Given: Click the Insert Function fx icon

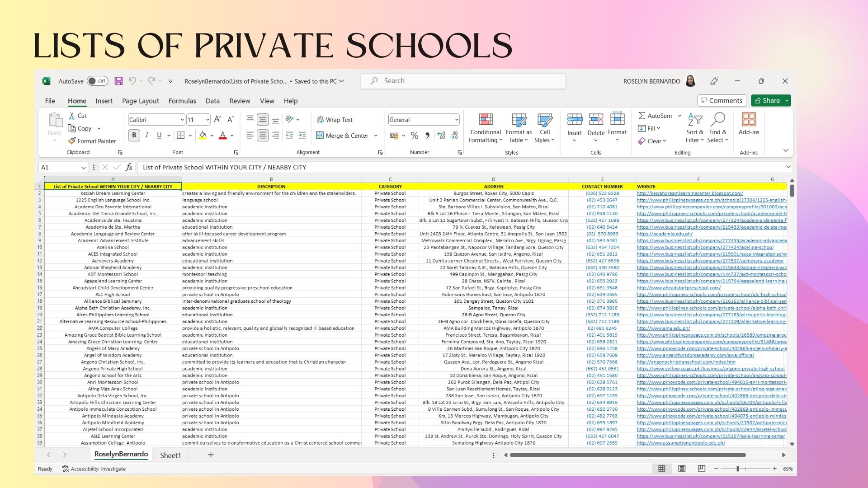Looking at the screenshot, I should coord(129,167).
